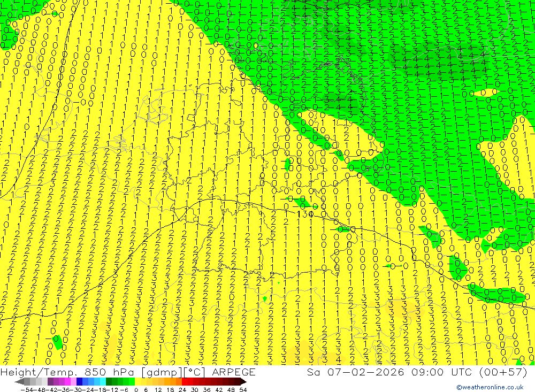Click the '54' legend value
535x392 pixels.
tap(243, 390)
